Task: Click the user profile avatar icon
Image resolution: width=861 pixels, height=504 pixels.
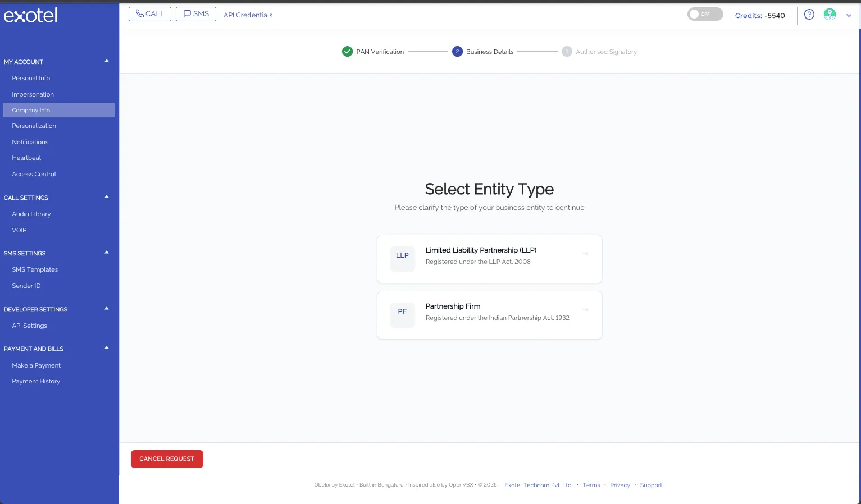Action: [x=830, y=15]
